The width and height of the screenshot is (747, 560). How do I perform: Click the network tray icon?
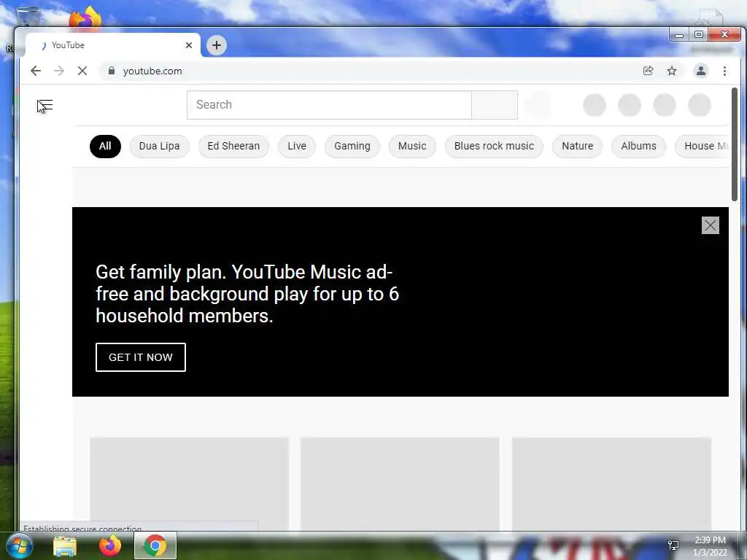point(673,545)
